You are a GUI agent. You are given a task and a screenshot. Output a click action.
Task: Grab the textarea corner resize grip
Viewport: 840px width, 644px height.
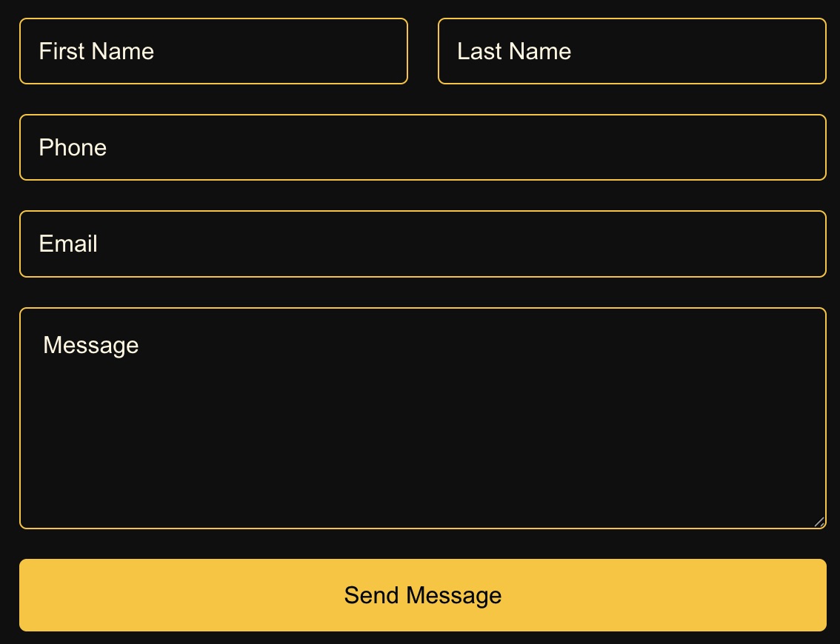coord(819,522)
